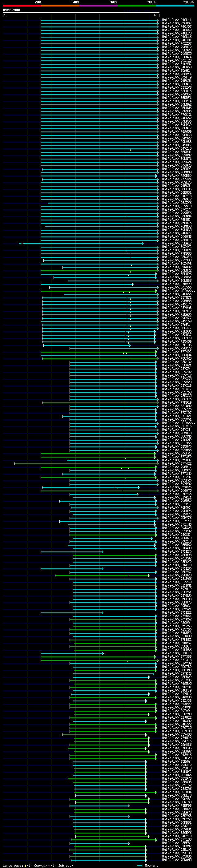Select the UniRef100_A7KVP9 label
197x868 pixels.
click(x=177, y=284)
